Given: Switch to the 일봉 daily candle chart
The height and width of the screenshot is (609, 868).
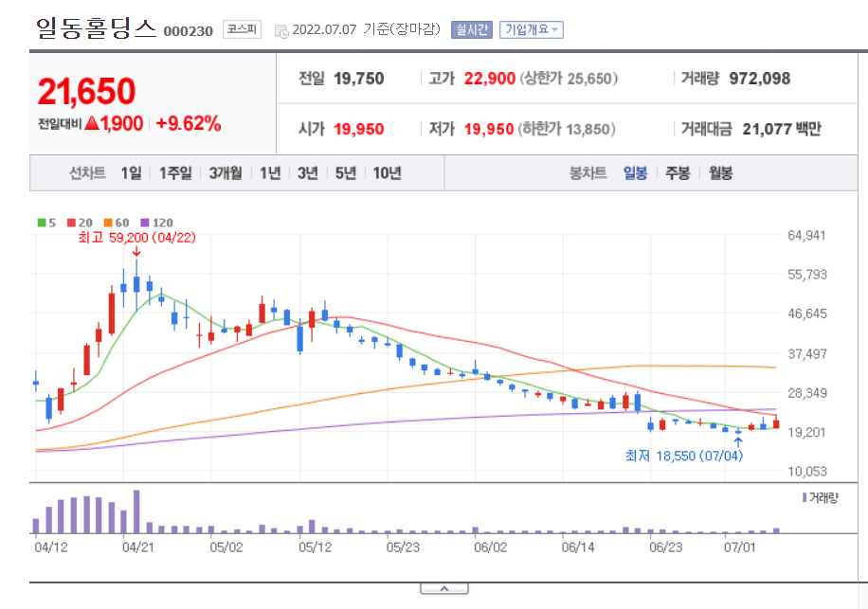Looking at the screenshot, I should (x=636, y=173).
